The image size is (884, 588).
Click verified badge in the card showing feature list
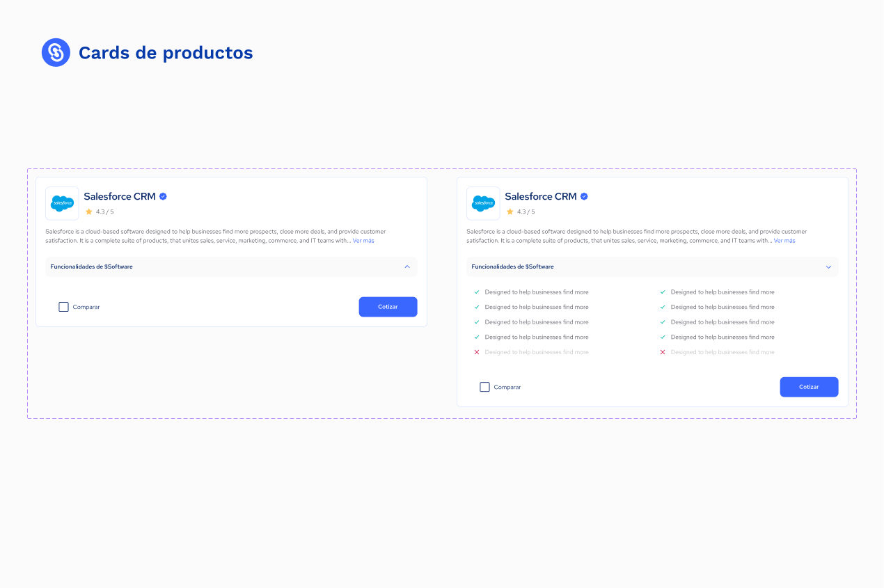584,196
